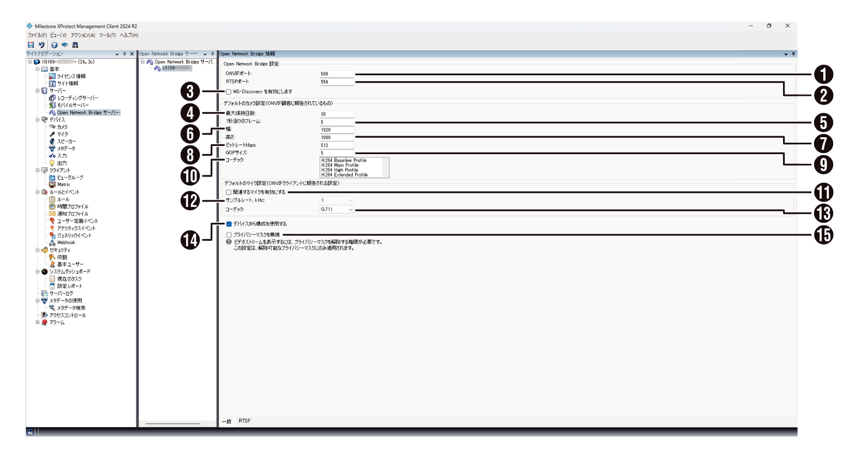Click the メタデータ icon under デバイス
Viewport: 868px width, 458px height.
[52, 148]
